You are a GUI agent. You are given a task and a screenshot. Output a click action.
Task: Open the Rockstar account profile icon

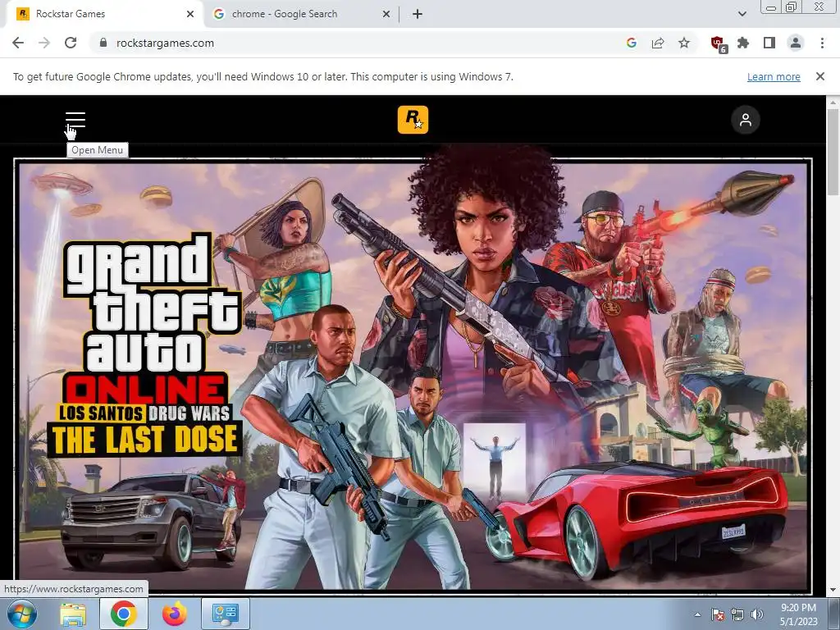point(745,120)
